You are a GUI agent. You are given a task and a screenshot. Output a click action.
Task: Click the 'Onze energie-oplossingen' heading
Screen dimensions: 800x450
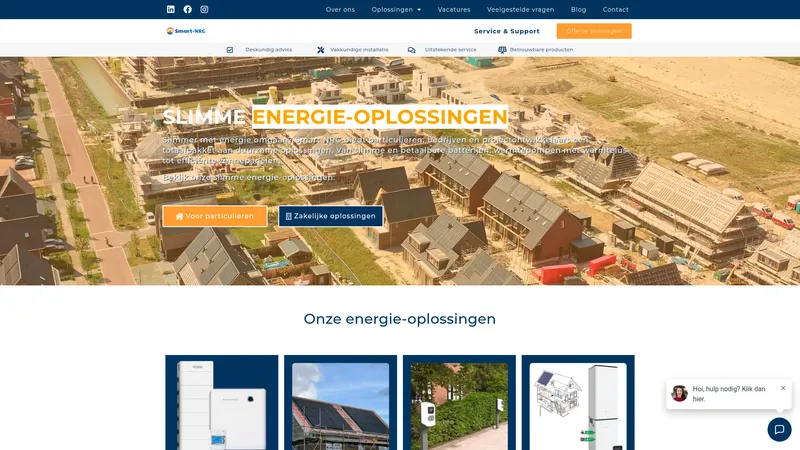pyautogui.click(x=399, y=319)
